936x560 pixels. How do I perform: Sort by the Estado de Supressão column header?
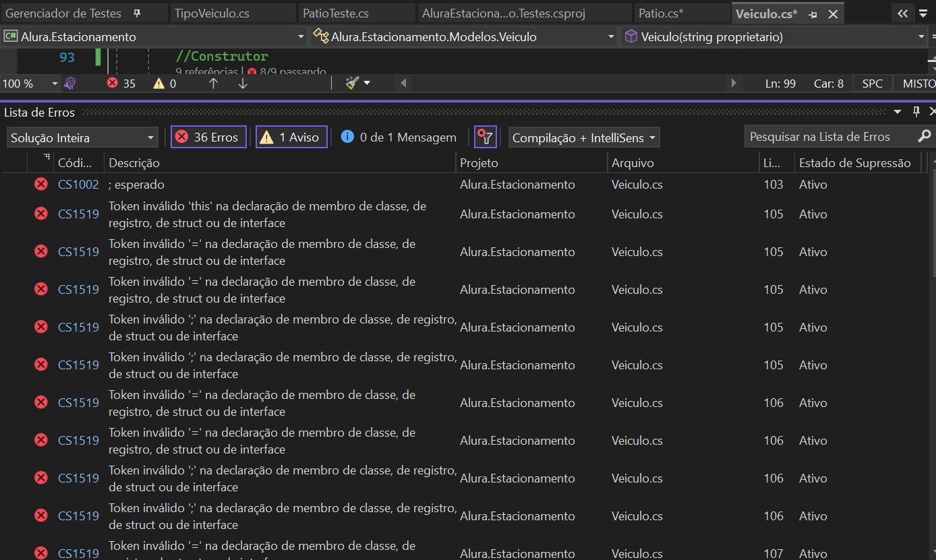857,162
